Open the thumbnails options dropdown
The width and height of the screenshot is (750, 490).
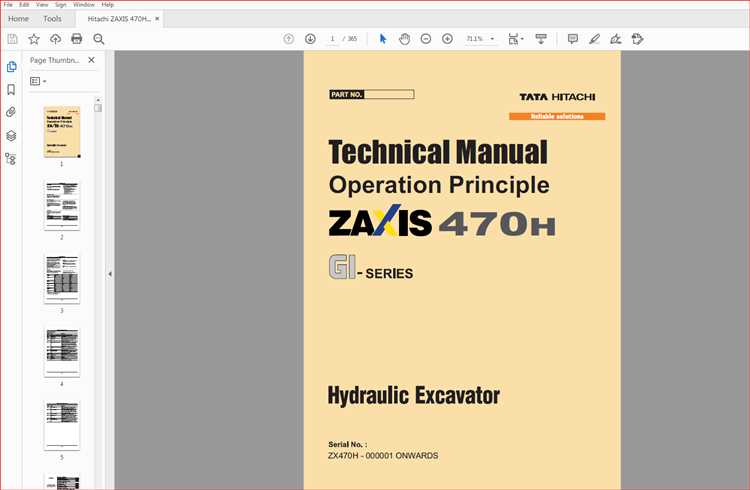(38, 81)
